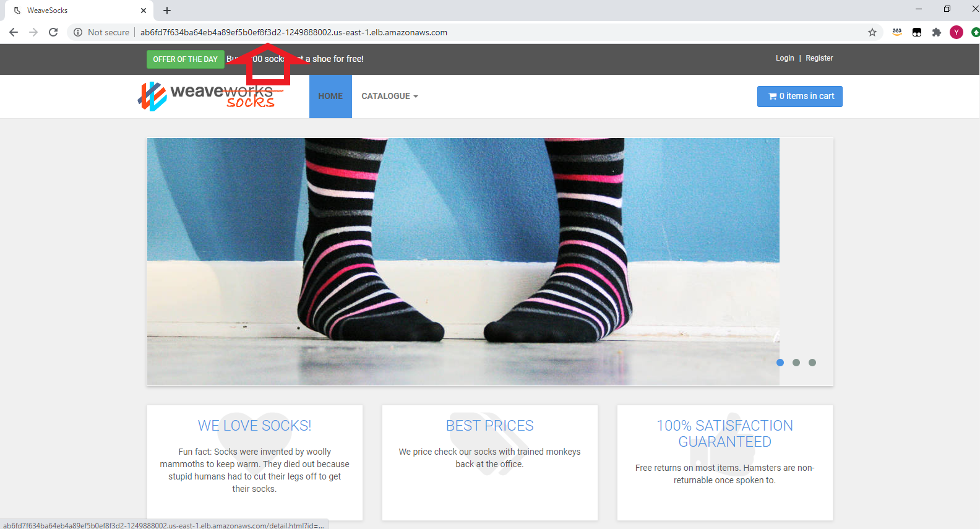The image size is (980, 529).
Task: Select the first carousel dot
Action: point(780,363)
